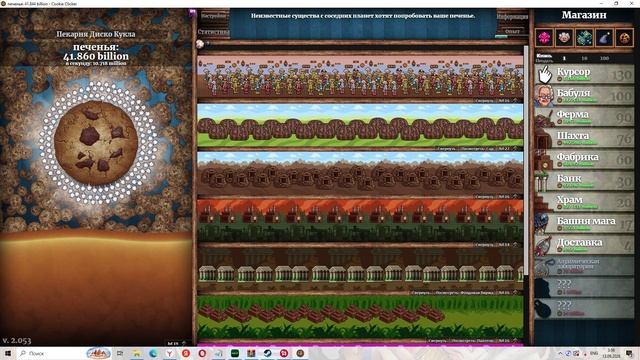The width and height of the screenshot is (640, 360).
Task: Buy the wizard hat upgrade
Action: coord(604,38)
